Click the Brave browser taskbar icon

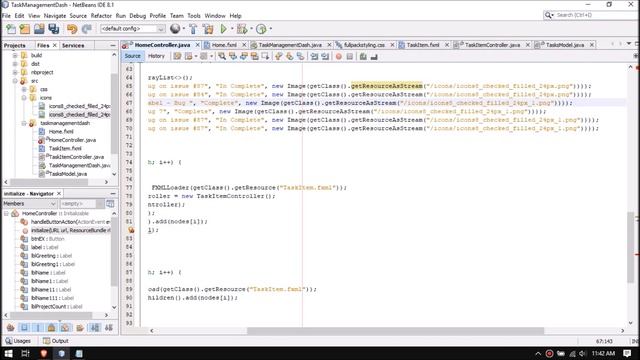tap(43, 353)
